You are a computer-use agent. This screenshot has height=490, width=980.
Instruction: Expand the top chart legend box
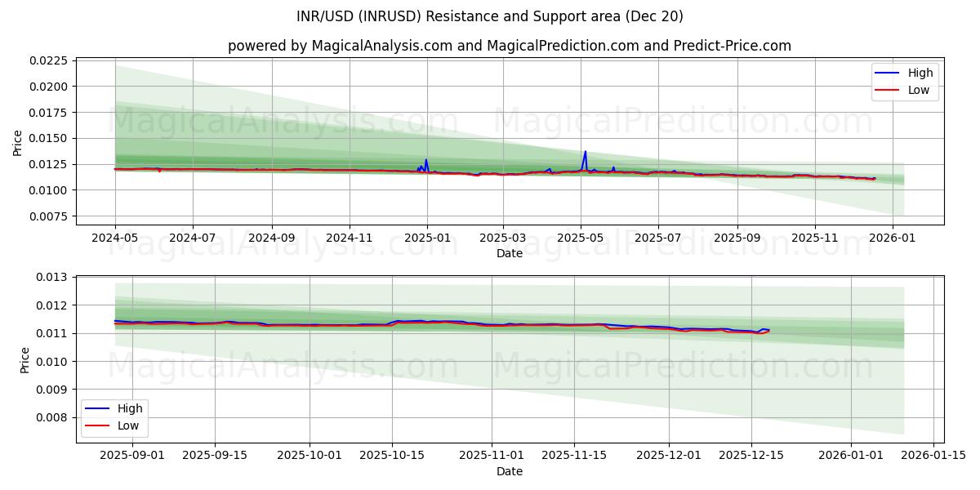pyautogui.click(x=906, y=81)
